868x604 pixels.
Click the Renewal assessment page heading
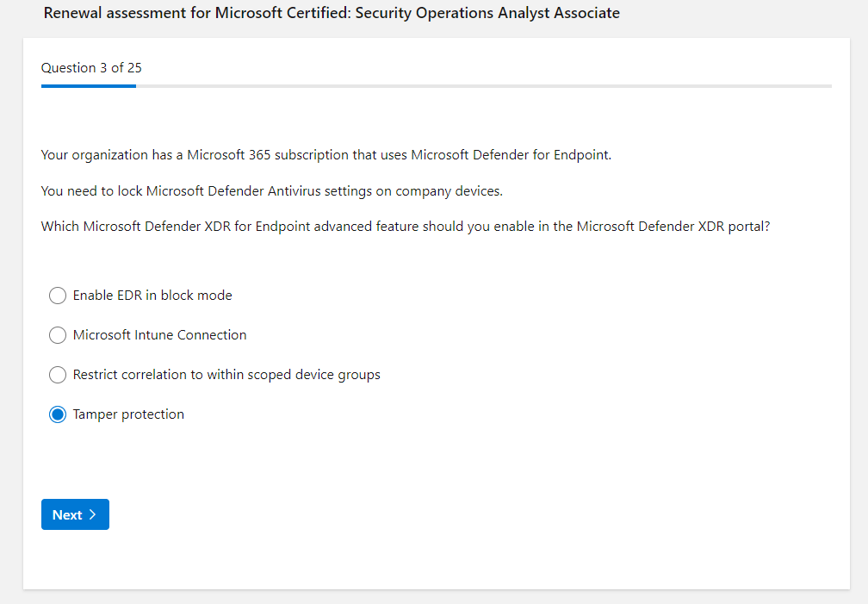coord(332,13)
